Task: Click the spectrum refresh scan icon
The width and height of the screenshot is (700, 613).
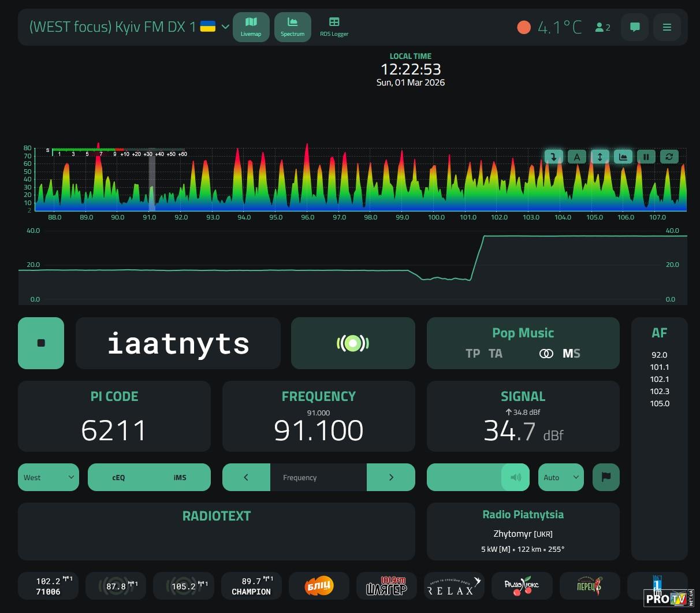Action: 669,157
